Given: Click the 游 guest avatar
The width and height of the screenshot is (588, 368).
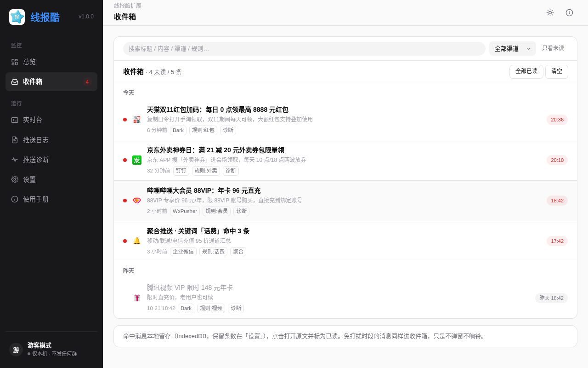Looking at the screenshot, I should tap(16, 350).
